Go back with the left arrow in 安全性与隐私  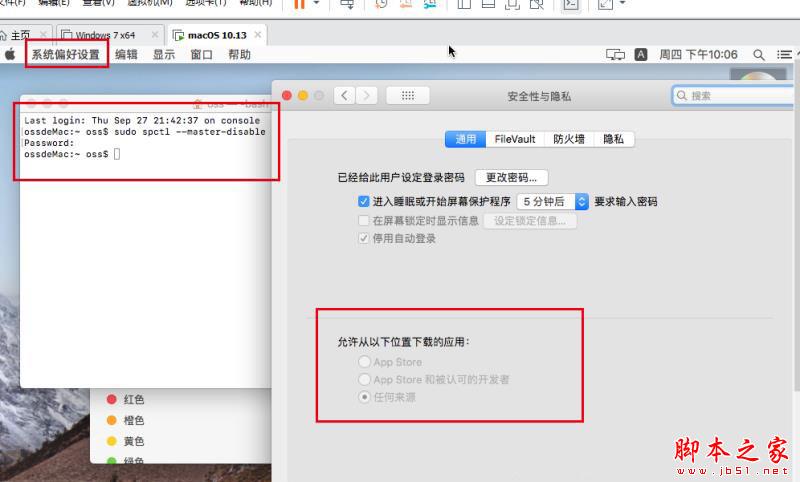pos(345,95)
